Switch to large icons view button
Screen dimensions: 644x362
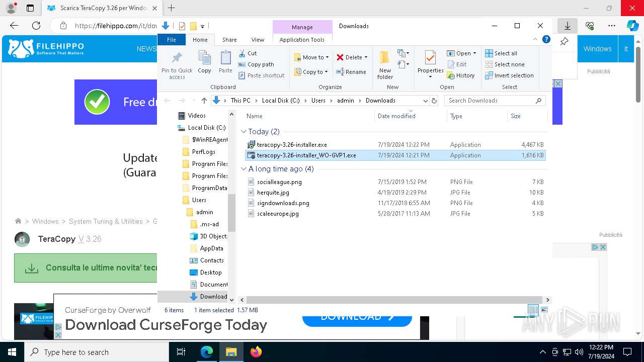[x=544, y=310]
